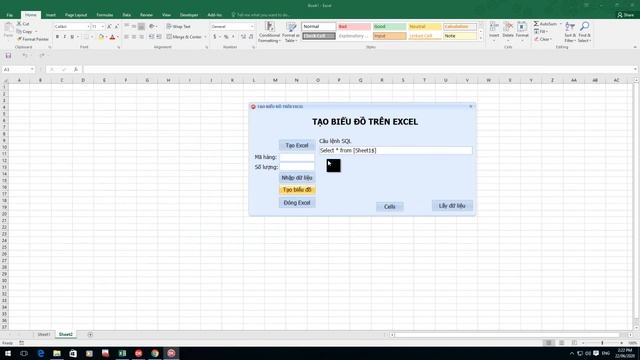Click the Lấy dữ liệu button
640x360 pixels.
[x=452, y=206]
